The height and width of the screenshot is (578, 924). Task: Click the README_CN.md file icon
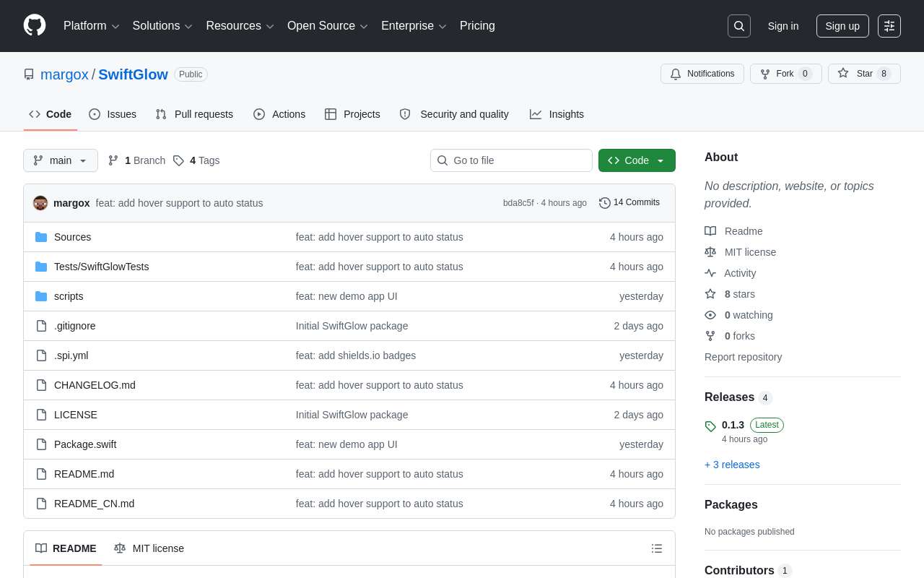[41, 504]
